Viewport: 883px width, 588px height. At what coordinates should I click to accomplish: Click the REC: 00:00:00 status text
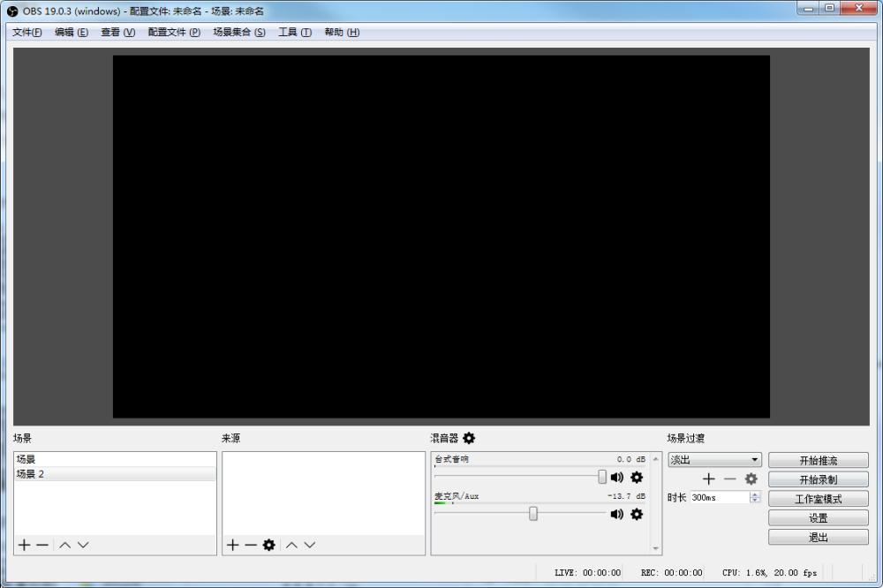(x=671, y=572)
